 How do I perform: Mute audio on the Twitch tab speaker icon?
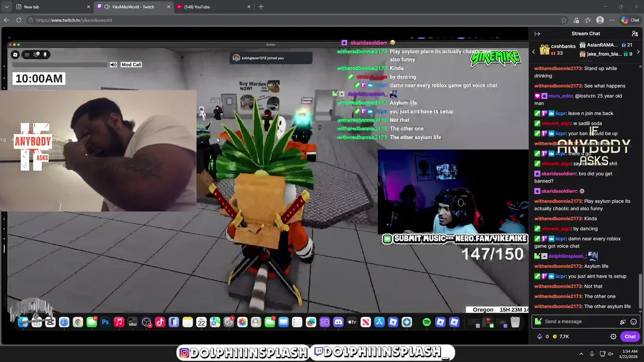[x=107, y=7]
